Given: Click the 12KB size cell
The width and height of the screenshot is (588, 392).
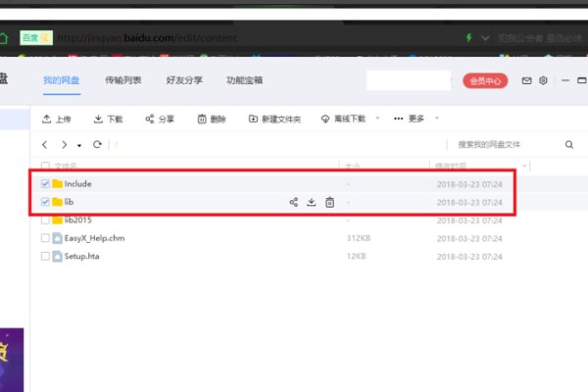Looking at the screenshot, I should [357, 256].
